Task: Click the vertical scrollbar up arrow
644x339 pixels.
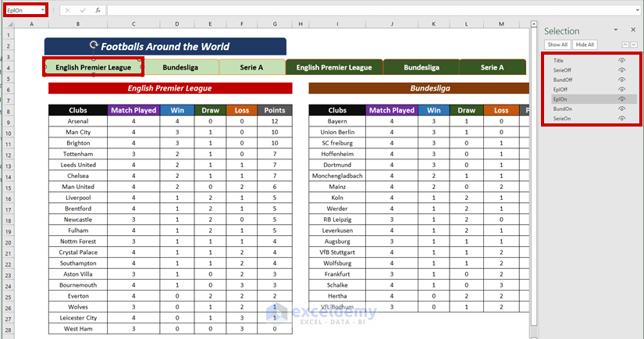Action: tap(534, 24)
